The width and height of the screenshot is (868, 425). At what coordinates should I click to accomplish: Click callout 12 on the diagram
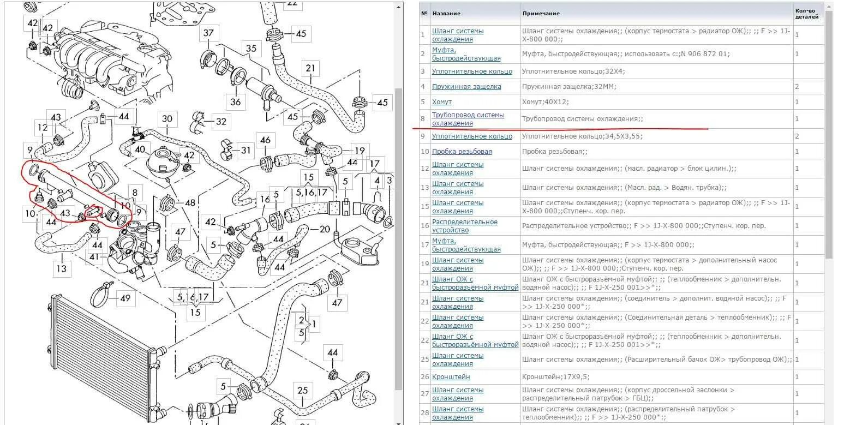point(43,128)
